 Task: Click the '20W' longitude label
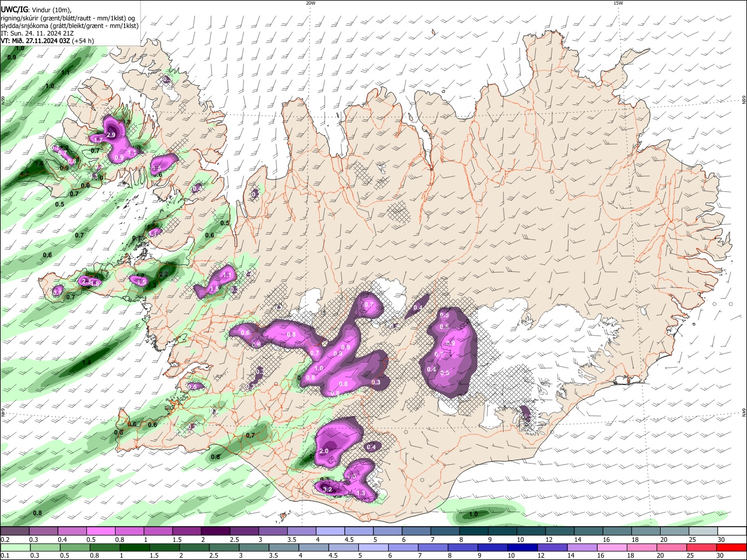pyautogui.click(x=311, y=3)
